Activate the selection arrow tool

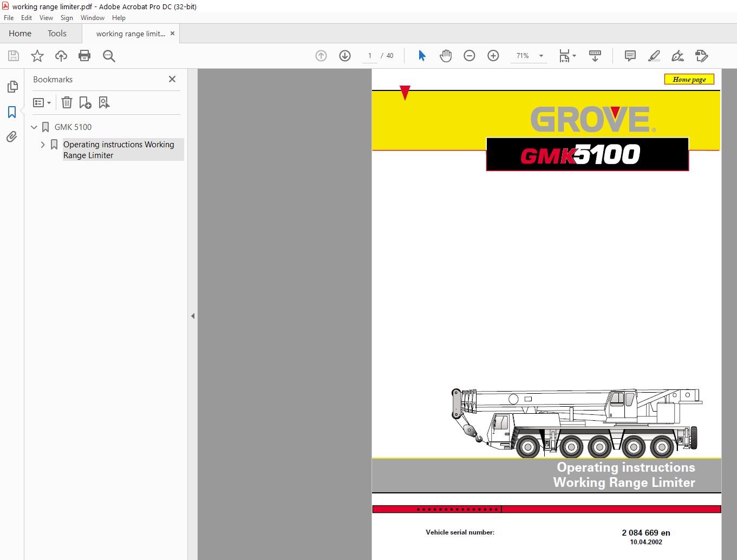coord(422,56)
